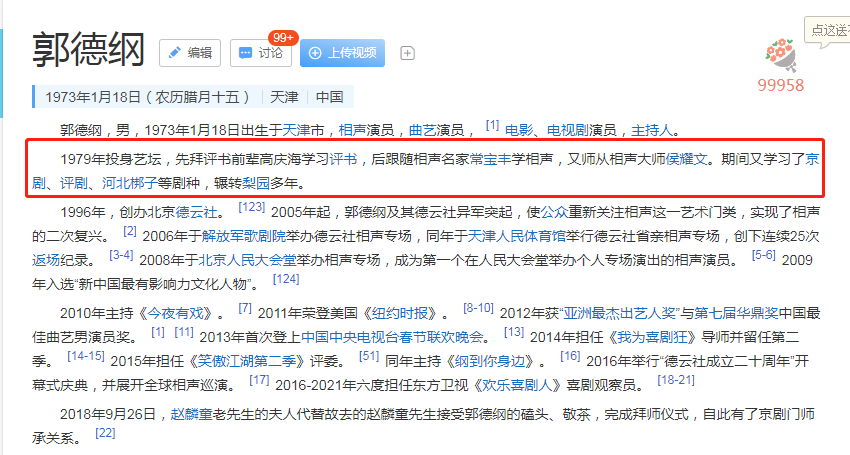
Task: Open the 解放军歌剧院 link
Action: coord(243,236)
